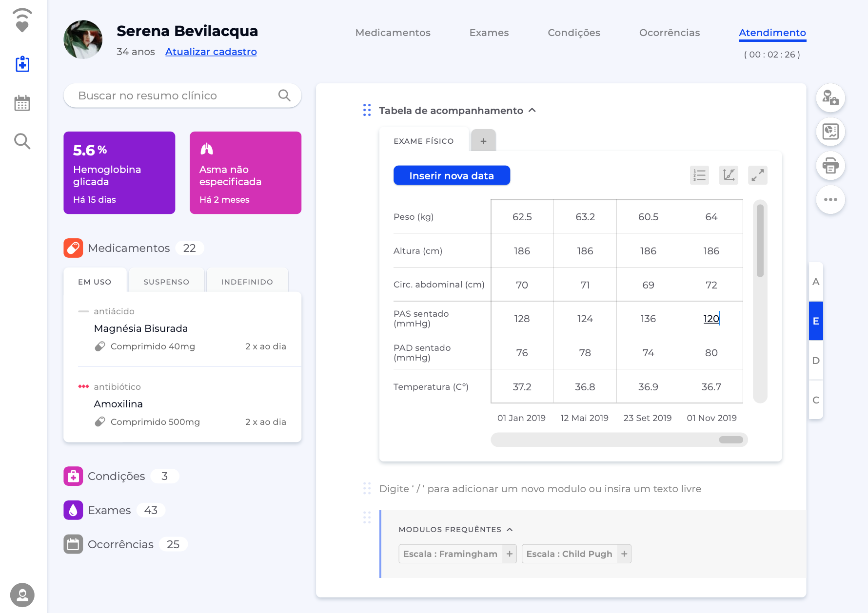
Task: Open the calendar sidebar icon
Action: click(22, 103)
